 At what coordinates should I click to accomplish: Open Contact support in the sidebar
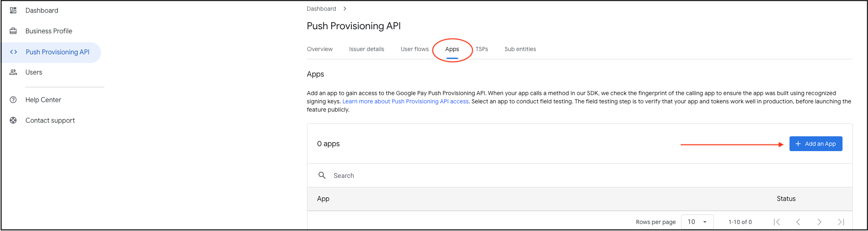(x=50, y=120)
